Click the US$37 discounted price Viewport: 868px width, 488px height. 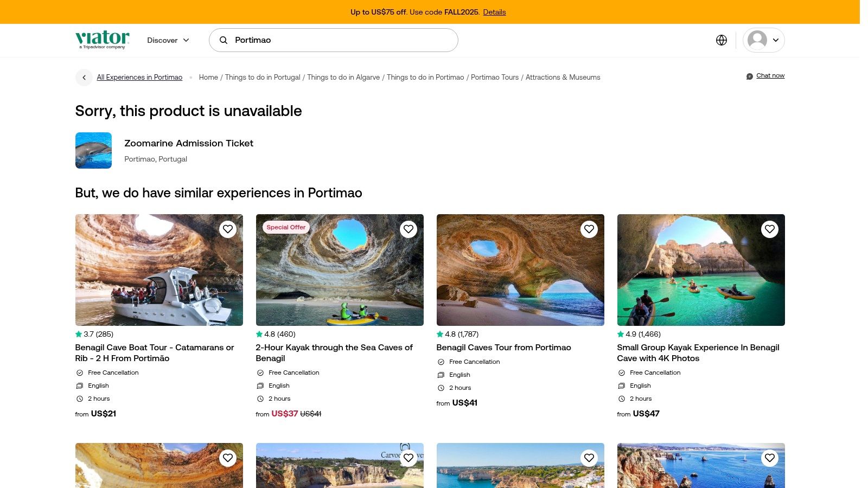(x=284, y=414)
